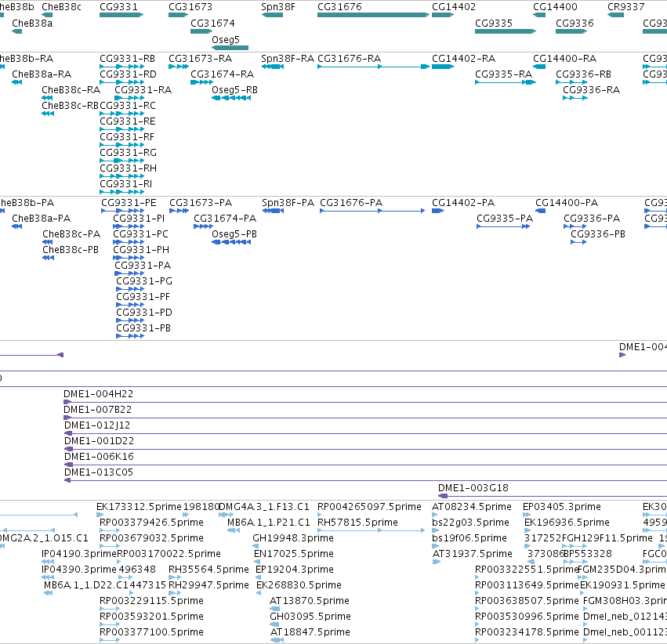Select the CG9331 gene glyph

click(121, 15)
